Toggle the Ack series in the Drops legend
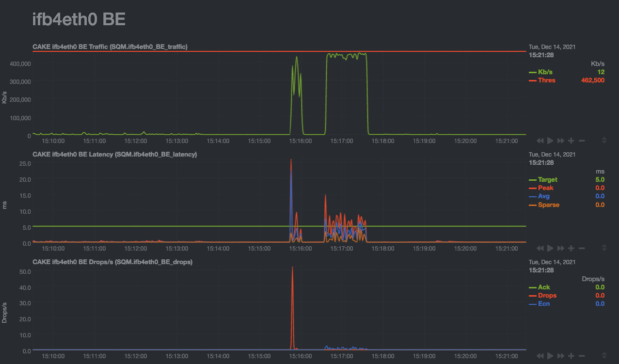This screenshot has width=619, height=364. click(543, 287)
